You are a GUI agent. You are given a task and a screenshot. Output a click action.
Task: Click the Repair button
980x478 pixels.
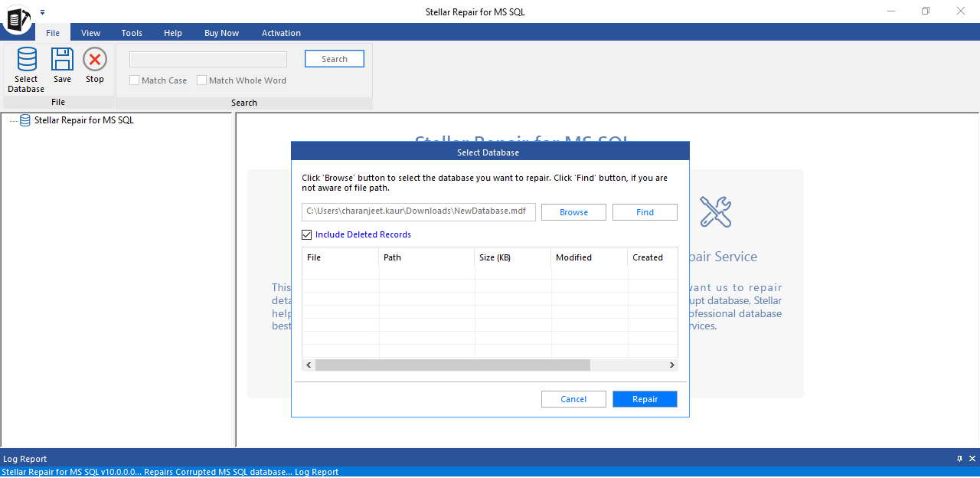click(x=645, y=399)
